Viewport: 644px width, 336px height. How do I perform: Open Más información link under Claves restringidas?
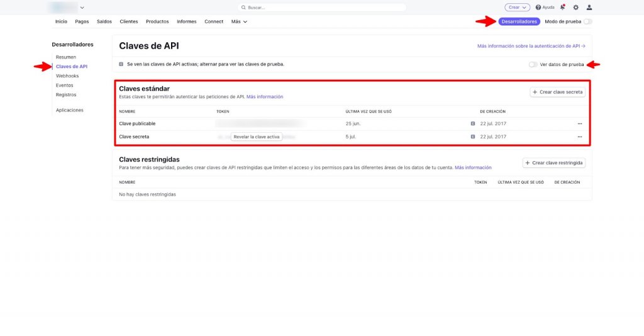coord(473,167)
